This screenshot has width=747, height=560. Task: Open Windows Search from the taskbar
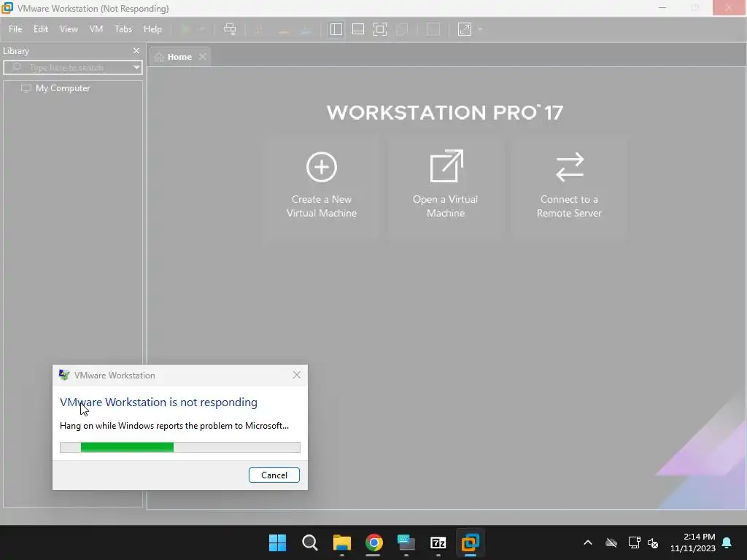click(x=309, y=542)
